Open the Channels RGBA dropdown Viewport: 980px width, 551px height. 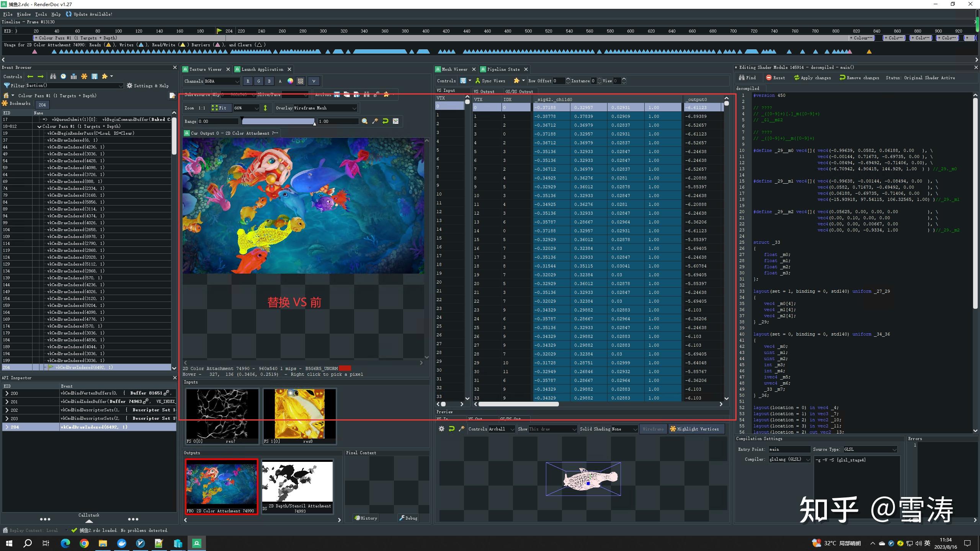coord(222,81)
